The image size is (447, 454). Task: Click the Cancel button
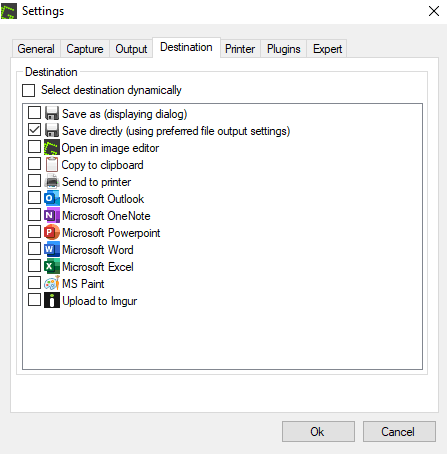[399, 432]
